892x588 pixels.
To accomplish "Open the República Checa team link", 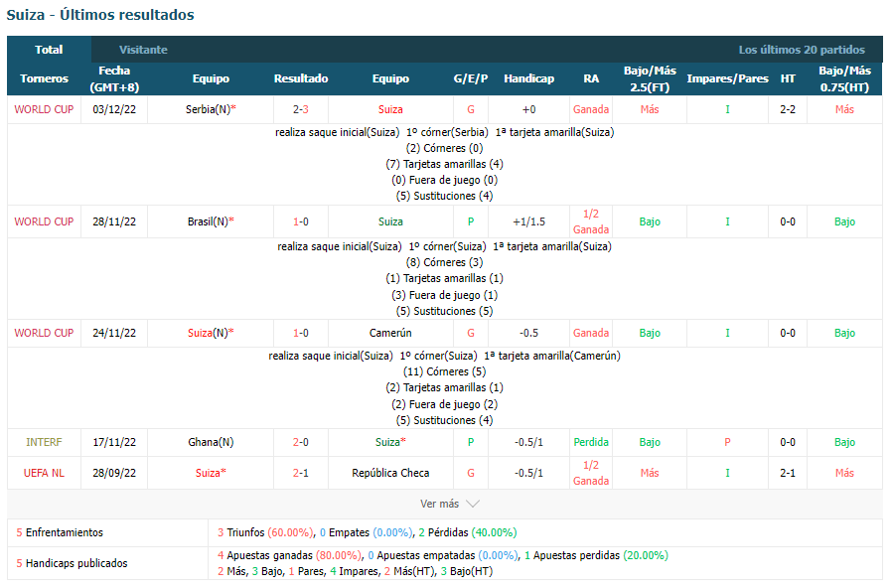I will coord(390,473).
